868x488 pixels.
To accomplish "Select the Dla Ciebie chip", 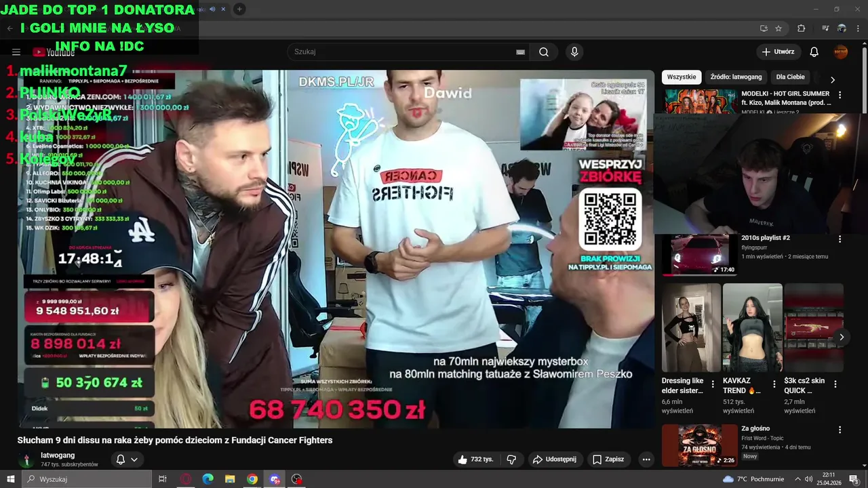I will point(791,77).
